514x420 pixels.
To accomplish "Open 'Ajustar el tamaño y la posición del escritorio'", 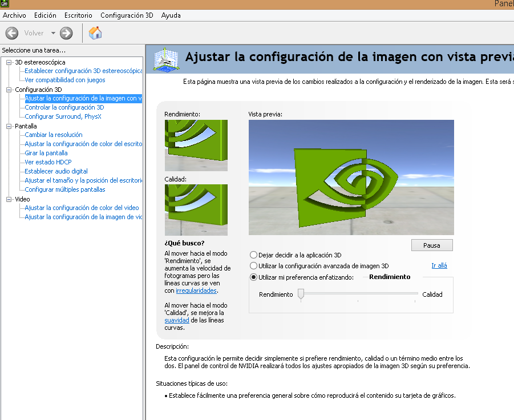I will [83, 181].
